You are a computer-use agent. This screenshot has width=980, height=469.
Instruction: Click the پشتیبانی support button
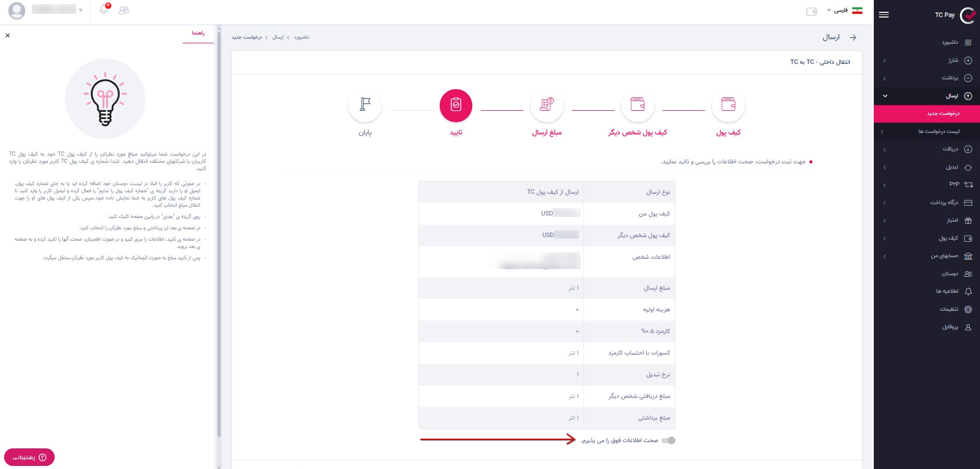(29, 457)
